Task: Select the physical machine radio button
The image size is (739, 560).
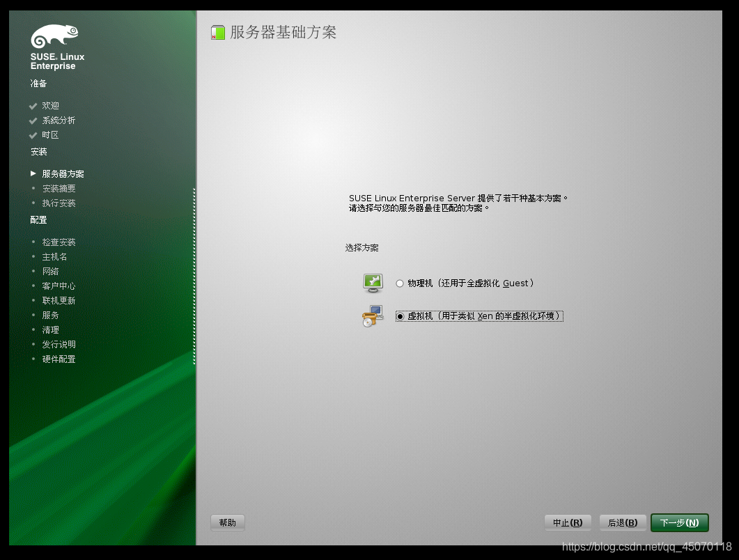Action: click(x=400, y=283)
